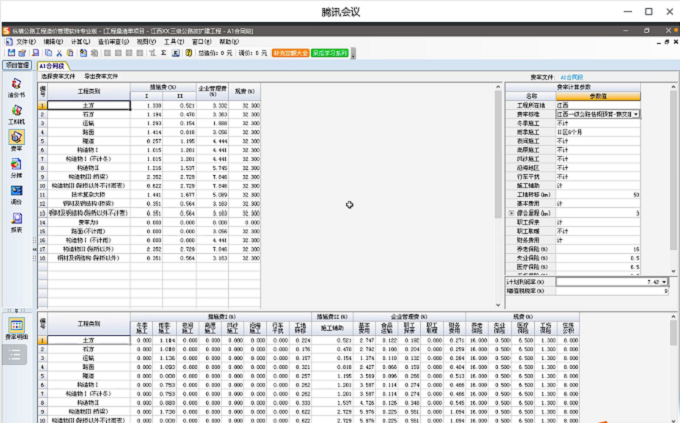Click the 施工辅助 column header in the lower table
The image size is (680, 423).
332,328
